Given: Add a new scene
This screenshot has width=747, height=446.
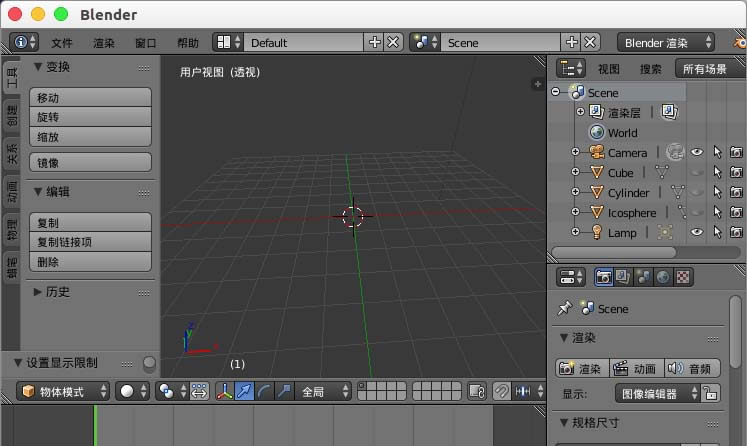Looking at the screenshot, I should 571,42.
